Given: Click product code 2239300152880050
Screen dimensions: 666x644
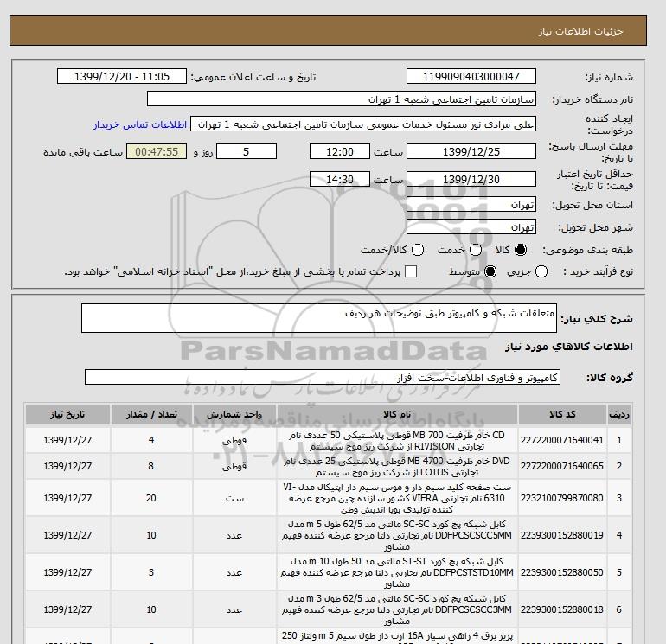Looking at the screenshot, I should click(x=562, y=572).
